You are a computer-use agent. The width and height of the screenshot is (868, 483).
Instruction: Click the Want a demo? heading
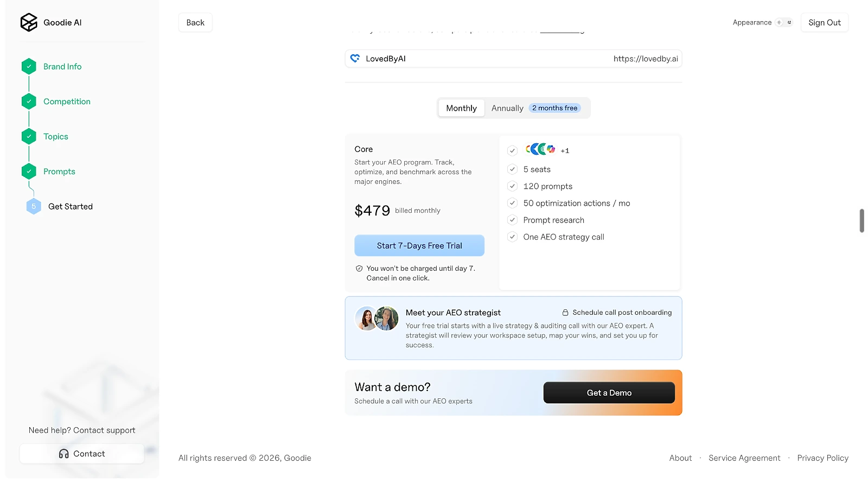tap(392, 387)
